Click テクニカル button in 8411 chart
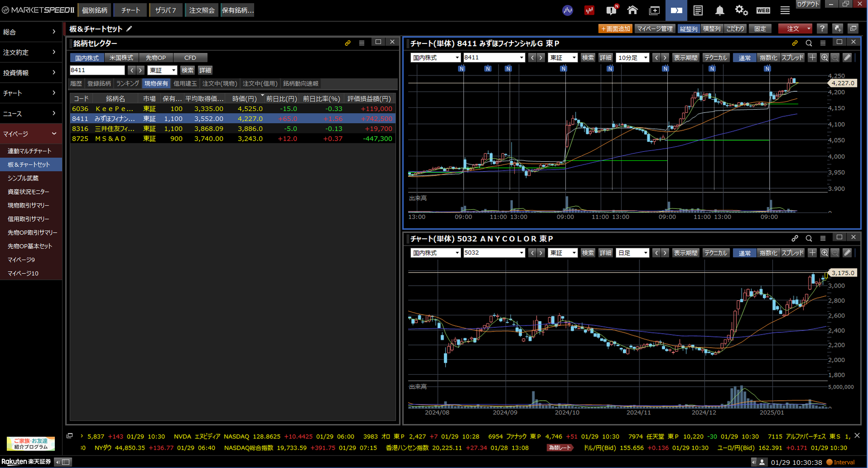 715,58
